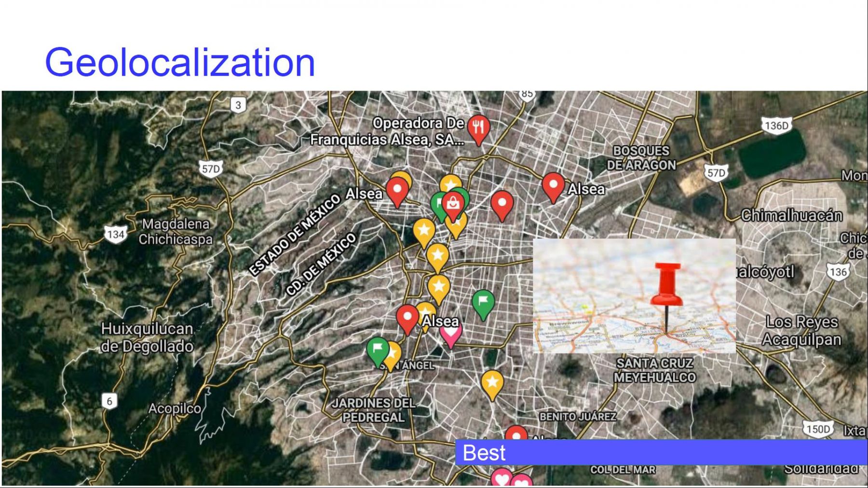Open the red pushpin map thumbnail image
This screenshot has width=868, height=488.
634,296
